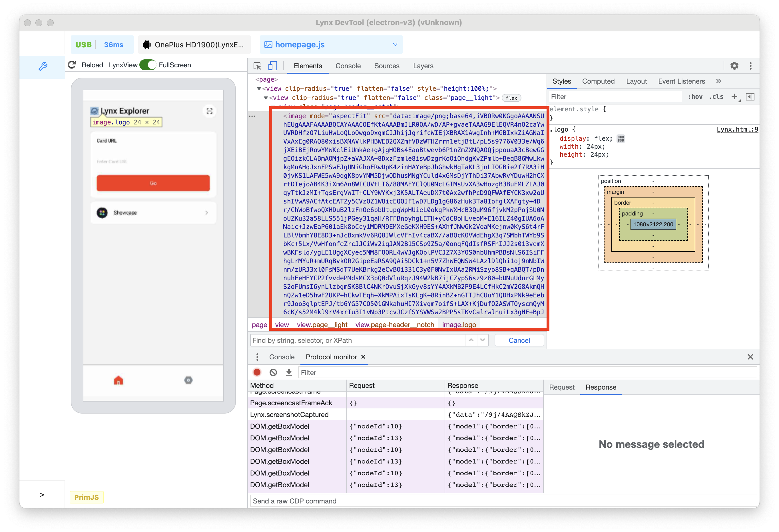This screenshot has height=532, width=779.
Task: Sort by the Method column header
Action: 297,386
